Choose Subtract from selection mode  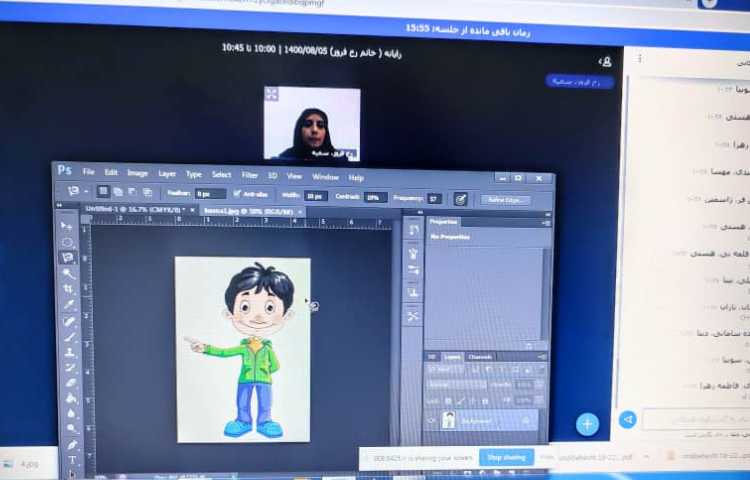[x=132, y=192]
